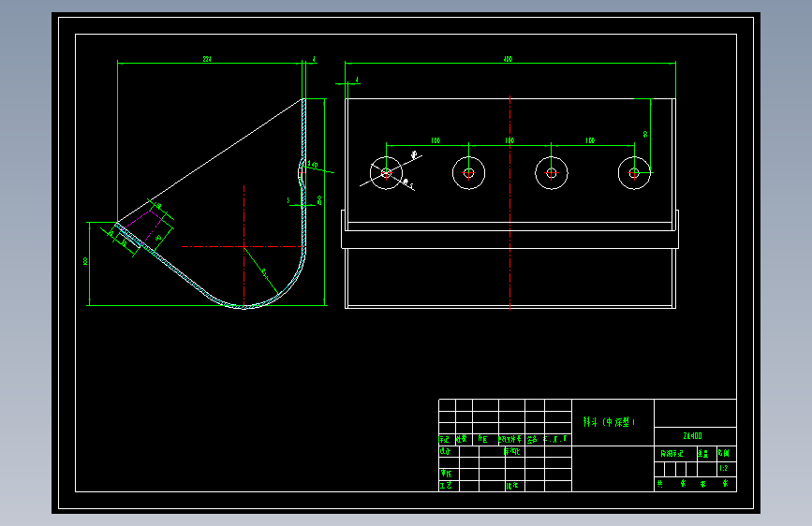
Task: Select the 工艺 label in title block
Action: (x=446, y=486)
